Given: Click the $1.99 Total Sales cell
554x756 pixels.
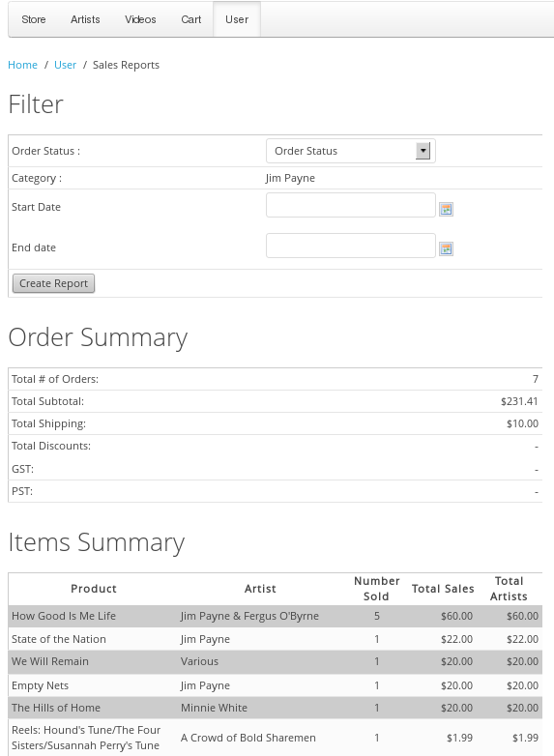Looking at the screenshot, I should 459,738.
